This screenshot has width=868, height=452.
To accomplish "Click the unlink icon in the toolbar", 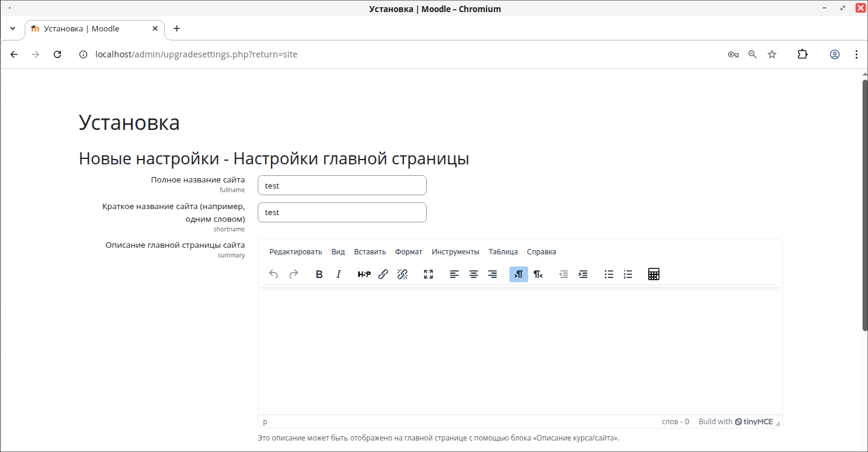I will 403,274.
